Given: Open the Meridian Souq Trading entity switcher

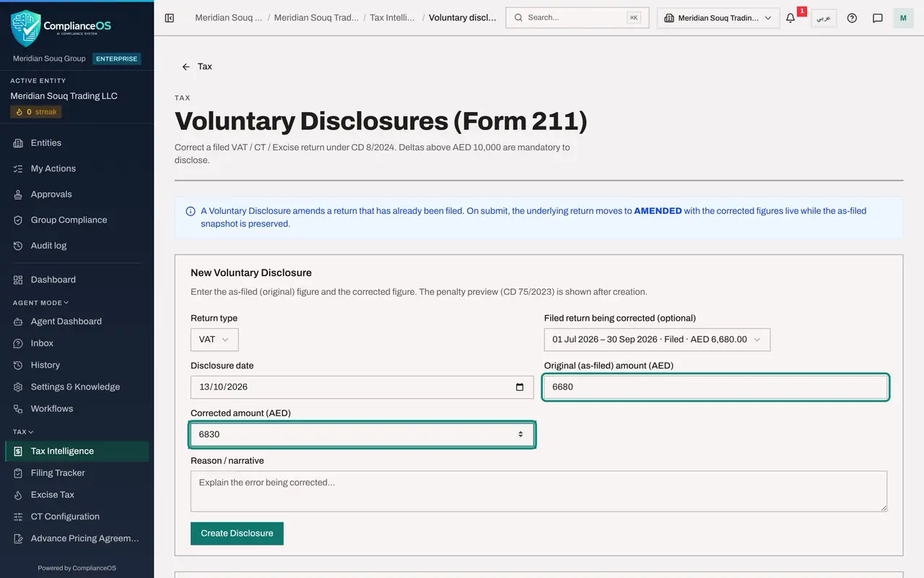Looking at the screenshot, I should (x=718, y=18).
